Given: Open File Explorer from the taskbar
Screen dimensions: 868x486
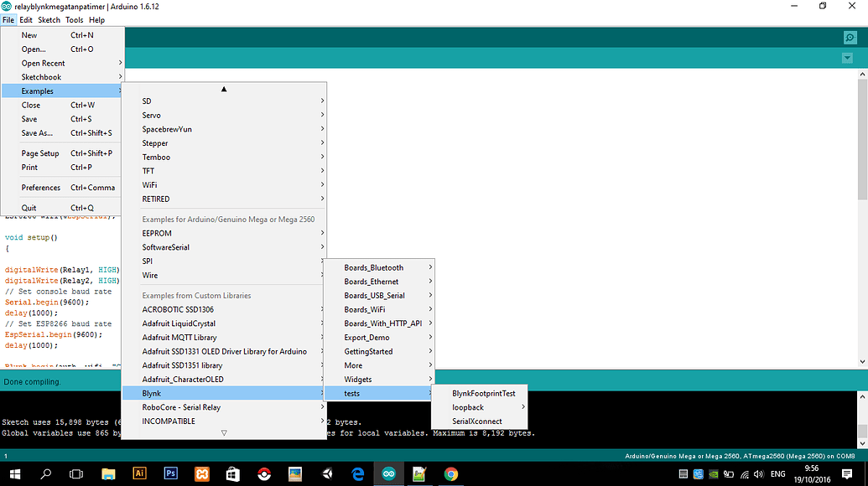Looking at the screenshot, I should pos(109,473).
